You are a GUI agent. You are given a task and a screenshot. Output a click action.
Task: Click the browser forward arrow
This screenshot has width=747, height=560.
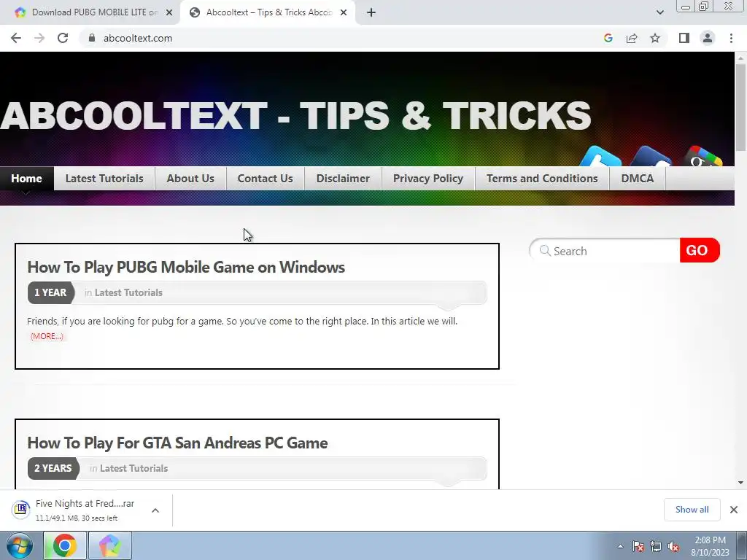[x=39, y=38]
